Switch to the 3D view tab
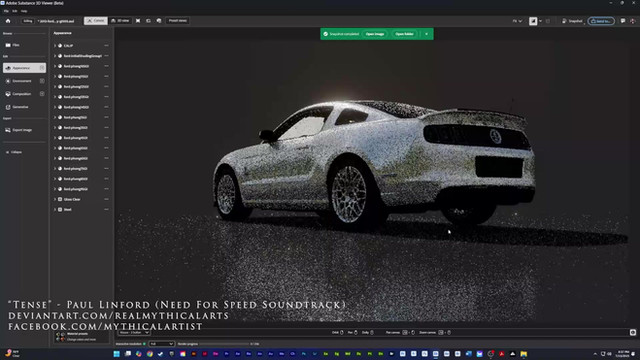 point(120,21)
